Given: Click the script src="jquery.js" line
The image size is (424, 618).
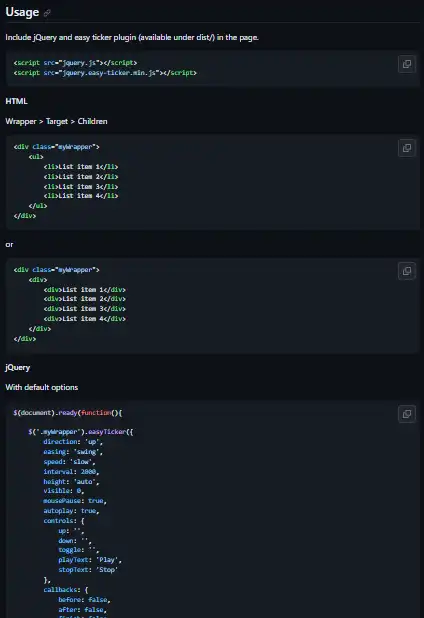Looking at the screenshot, I should tap(75, 63).
